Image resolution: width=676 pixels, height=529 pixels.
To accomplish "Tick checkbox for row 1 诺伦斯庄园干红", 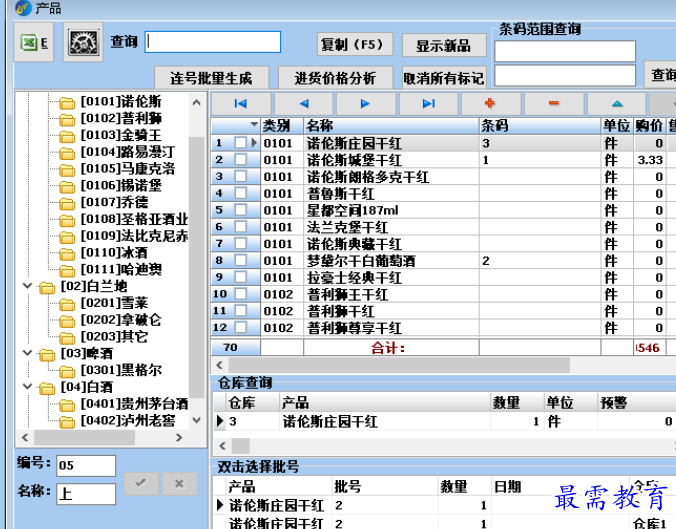I will tap(241, 143).
